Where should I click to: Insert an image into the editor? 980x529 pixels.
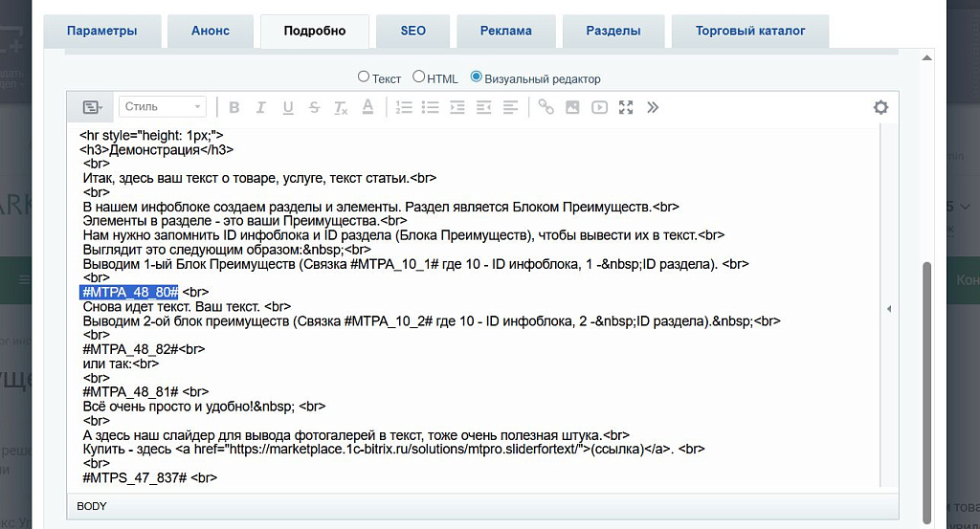pyautogui.click(x=572, y=107)
